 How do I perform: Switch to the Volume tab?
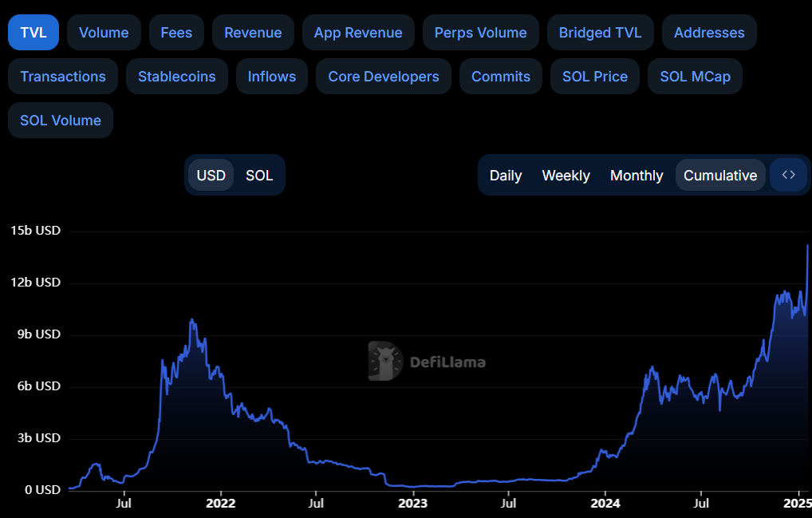pos(103,32)
